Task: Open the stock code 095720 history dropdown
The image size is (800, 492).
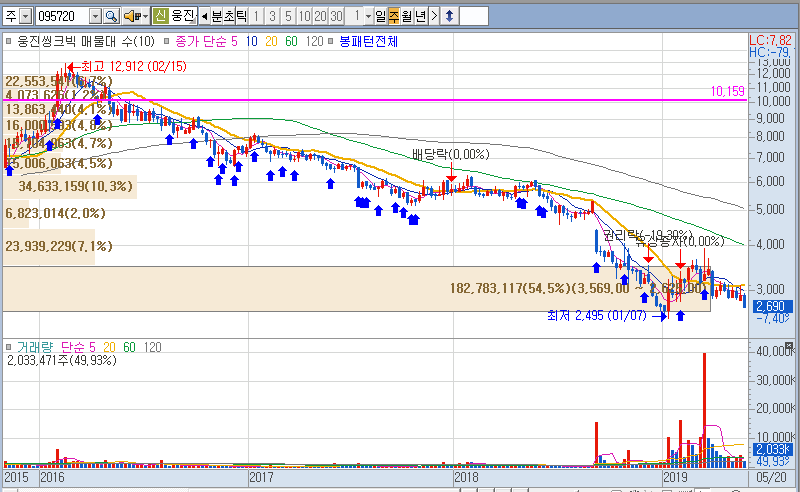Action: tap(95, 17)
